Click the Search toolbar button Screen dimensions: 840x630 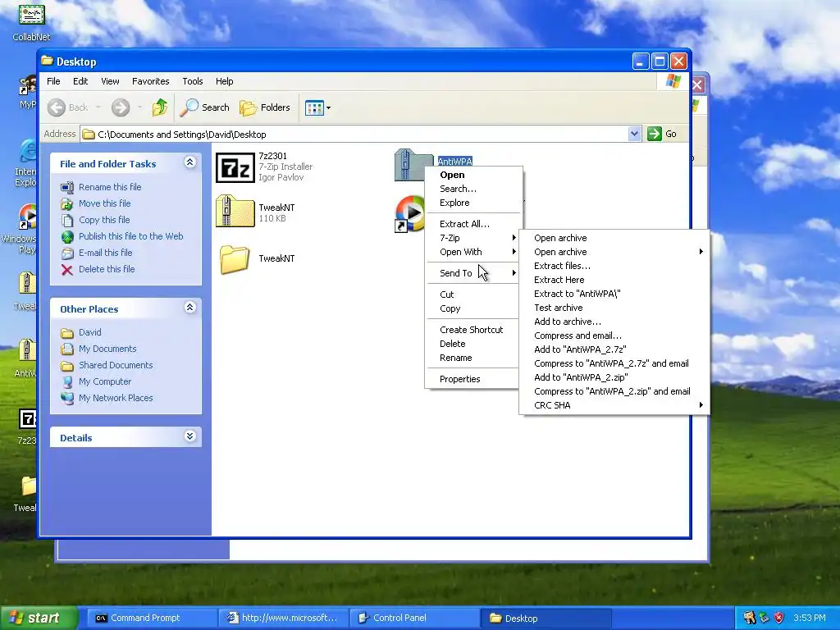(x=204, y=107)
